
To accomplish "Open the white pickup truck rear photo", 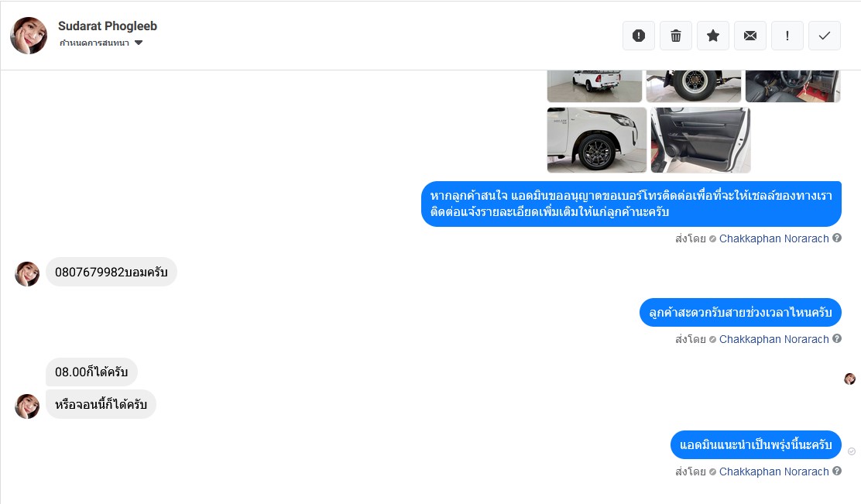I will (595, 86).
